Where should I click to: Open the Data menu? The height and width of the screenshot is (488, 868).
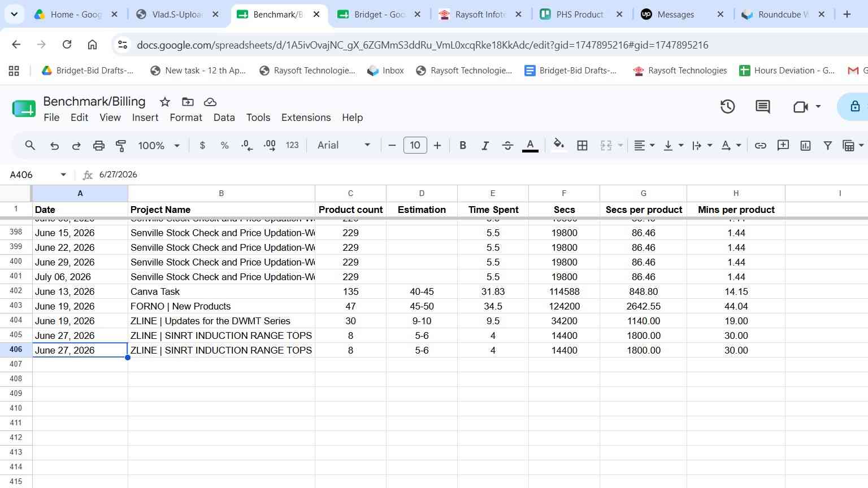coord(224,117)
